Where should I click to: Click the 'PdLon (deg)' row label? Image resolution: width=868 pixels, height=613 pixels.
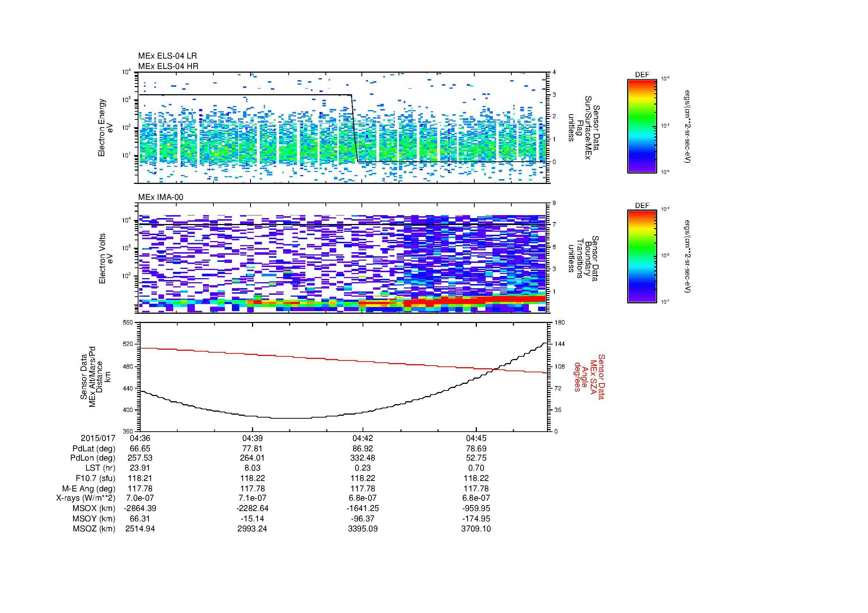pyautogui.click(x=93, y=458)
